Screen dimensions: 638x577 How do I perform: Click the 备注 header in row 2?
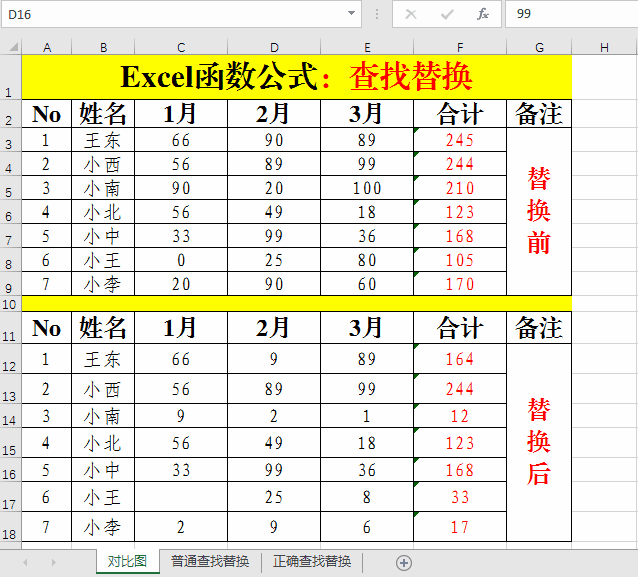tap(539, 114)
